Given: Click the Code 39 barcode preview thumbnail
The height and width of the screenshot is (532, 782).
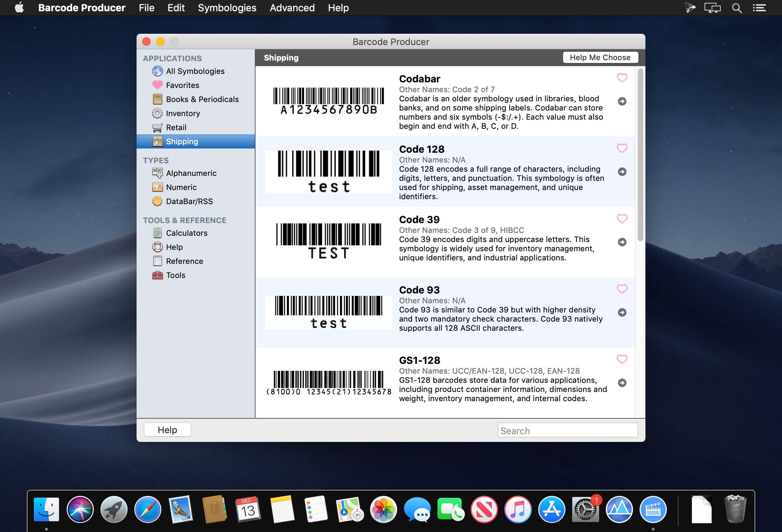Looking at the screenshot, I should (x=329, y=241).
